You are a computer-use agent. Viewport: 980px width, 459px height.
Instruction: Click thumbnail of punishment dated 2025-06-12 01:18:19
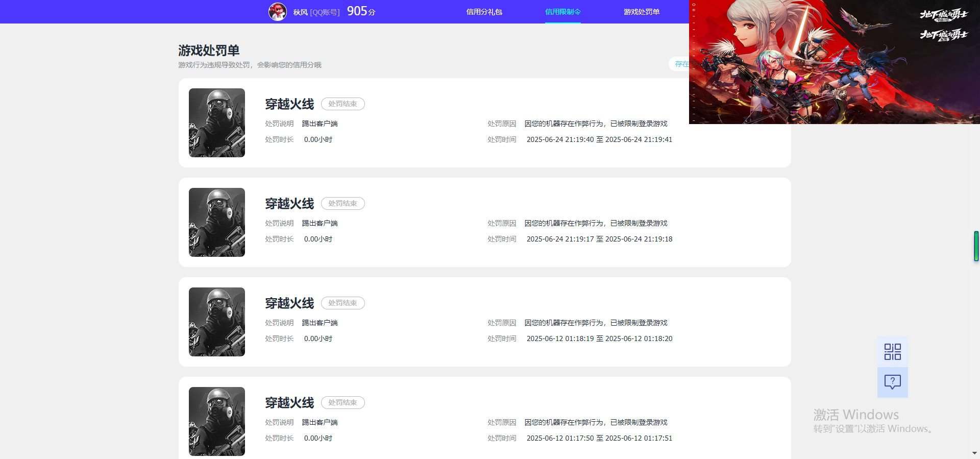click(x=217, y=322)
